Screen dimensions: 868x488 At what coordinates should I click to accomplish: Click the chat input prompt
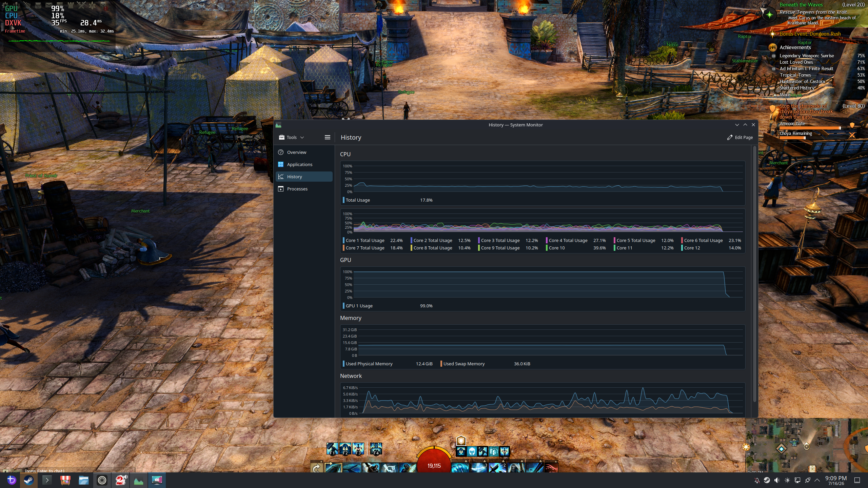click(44, 471)
